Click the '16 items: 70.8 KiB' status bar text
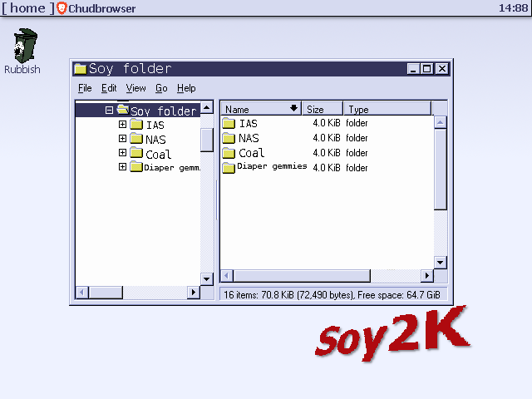This screenshot has width=532, height=399. click(x=259, y=295)
